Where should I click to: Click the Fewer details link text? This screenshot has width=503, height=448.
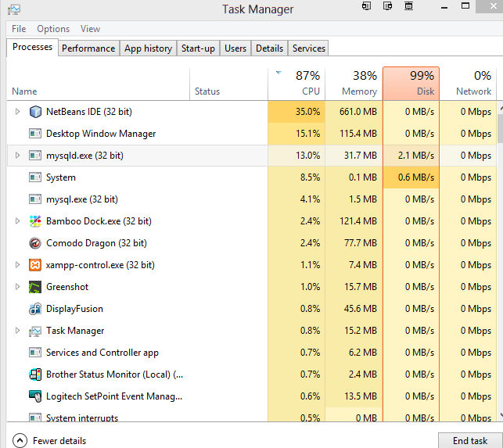click(x=59, y=441)
